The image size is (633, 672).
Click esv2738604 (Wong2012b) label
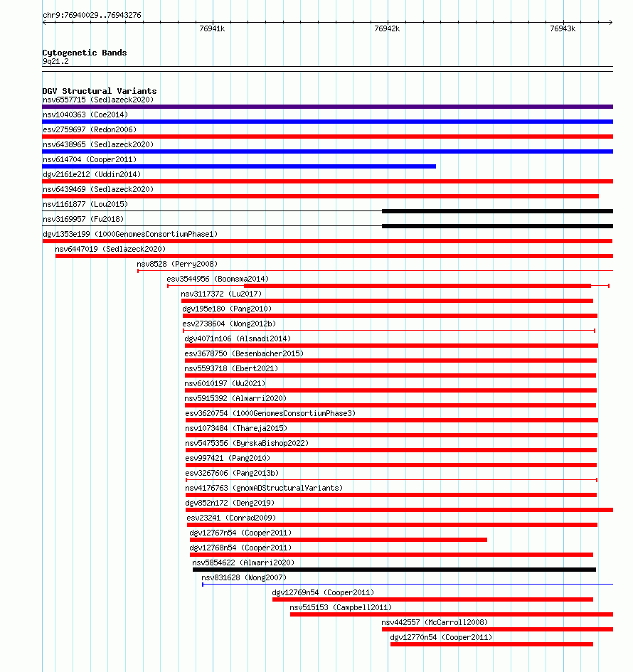[x=229, y=324]
